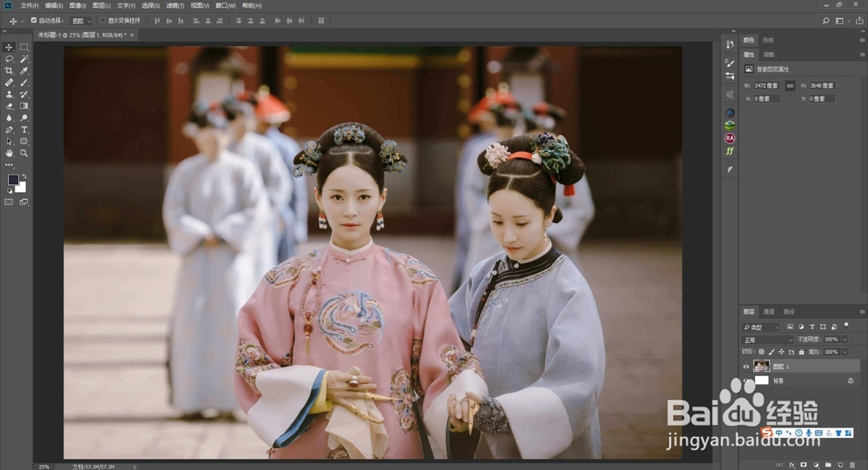Open the History panel icon
The image size is (868, 470).
[730, 45]
